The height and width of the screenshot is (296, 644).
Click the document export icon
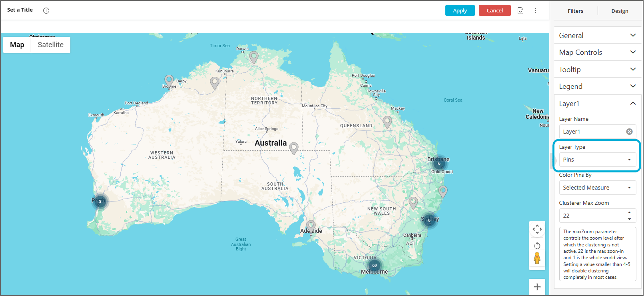click(520, 11)
